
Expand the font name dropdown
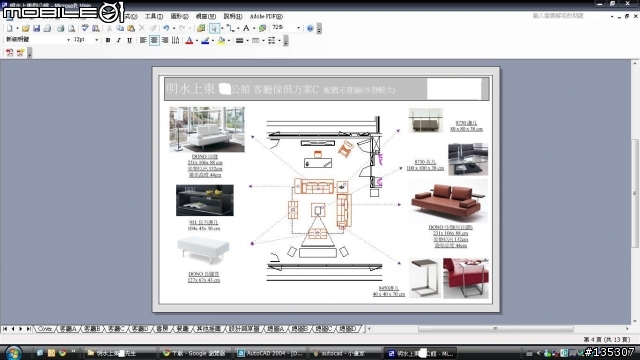(68, 40)
